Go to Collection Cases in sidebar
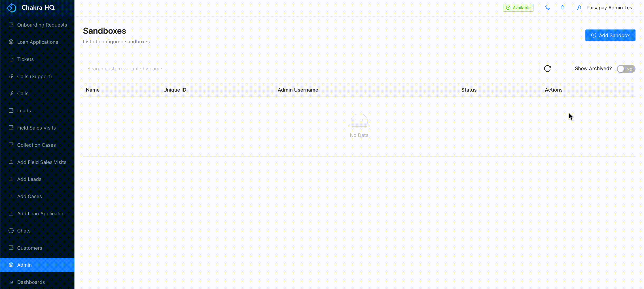Viewport: 644px width, 289px height. point(36,145)
